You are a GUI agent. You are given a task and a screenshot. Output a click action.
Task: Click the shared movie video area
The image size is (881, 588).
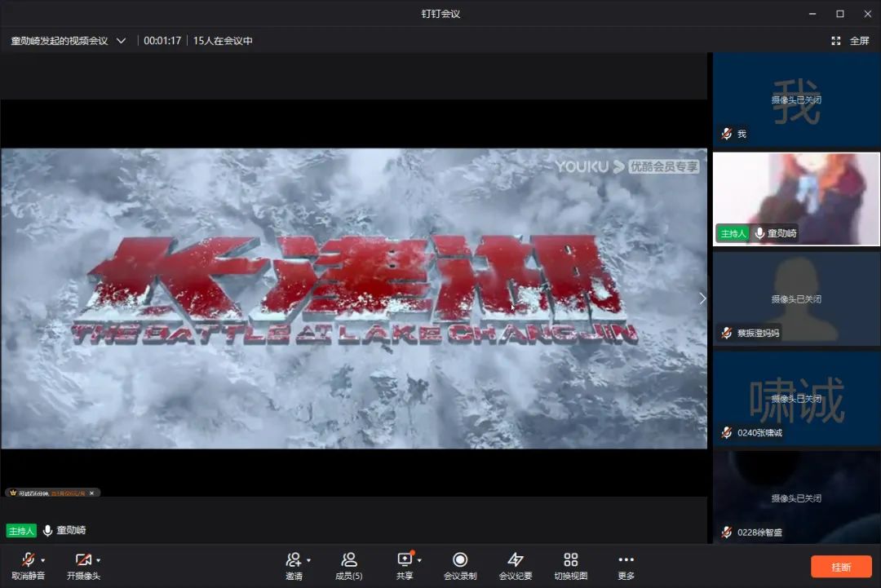[354, 298]
